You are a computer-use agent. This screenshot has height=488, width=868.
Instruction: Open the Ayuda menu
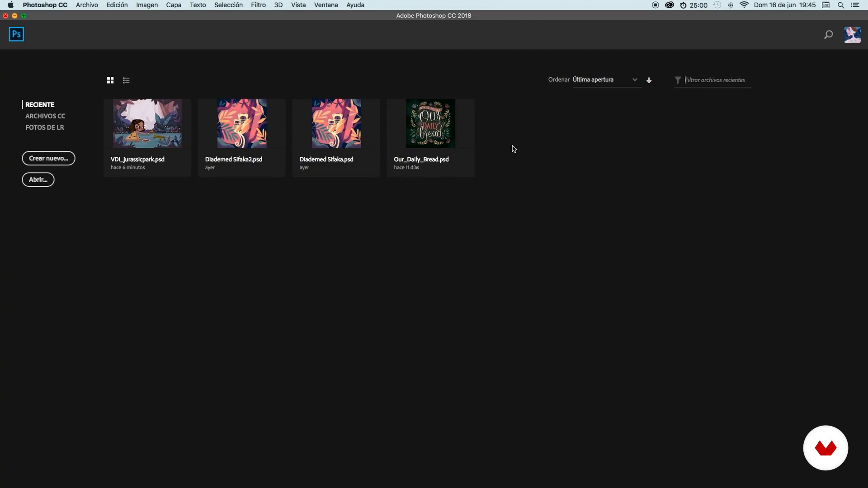point(355,5)
